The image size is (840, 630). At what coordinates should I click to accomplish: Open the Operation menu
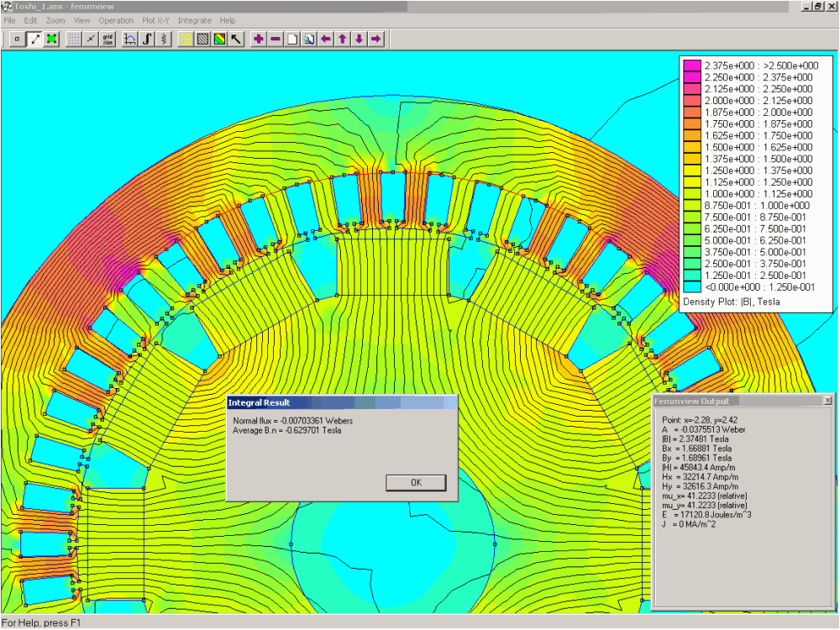(x=116, y=20)
